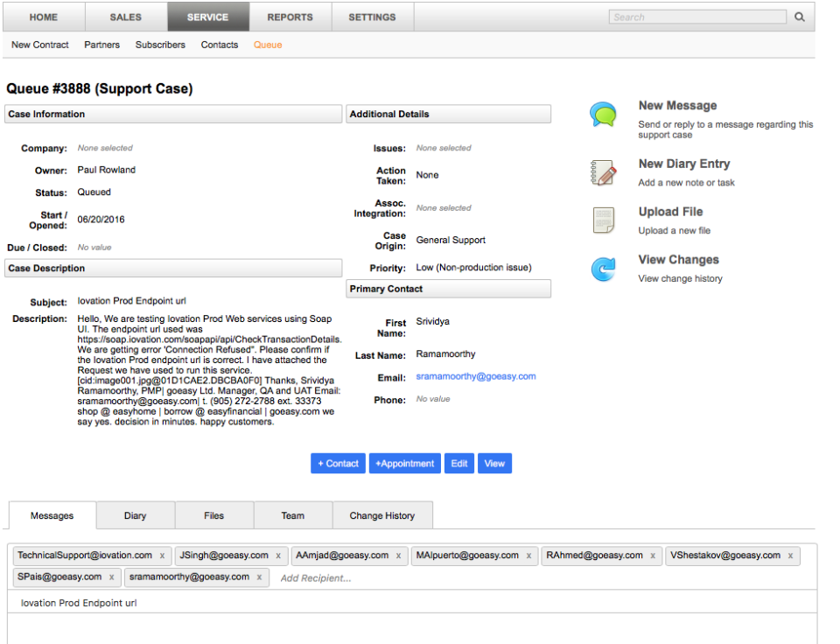Screen dimensions: 840x644
Task: Remove RAhmed@goeasy.com recipient
Action: pyautogui.click(x=653, y=556)
